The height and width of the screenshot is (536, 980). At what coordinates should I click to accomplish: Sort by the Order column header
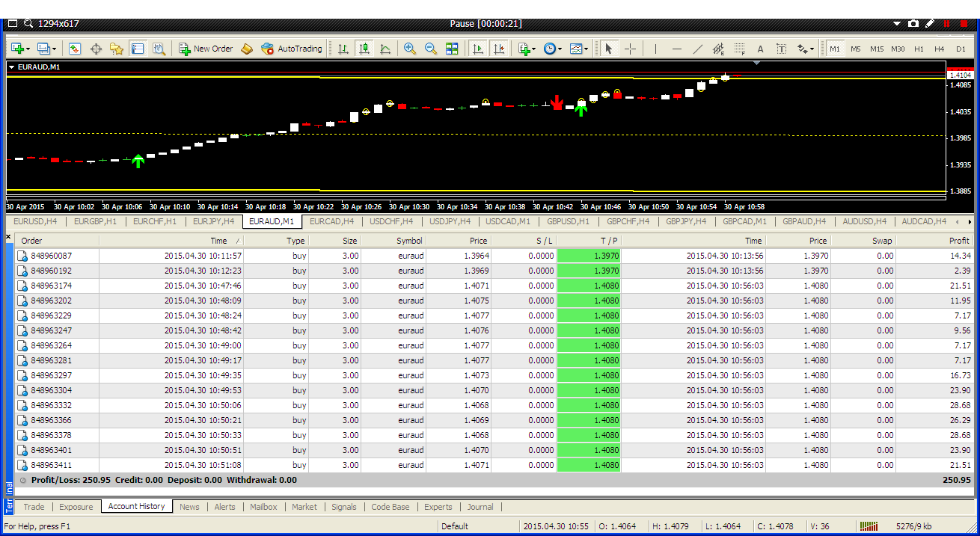(57, 241)
